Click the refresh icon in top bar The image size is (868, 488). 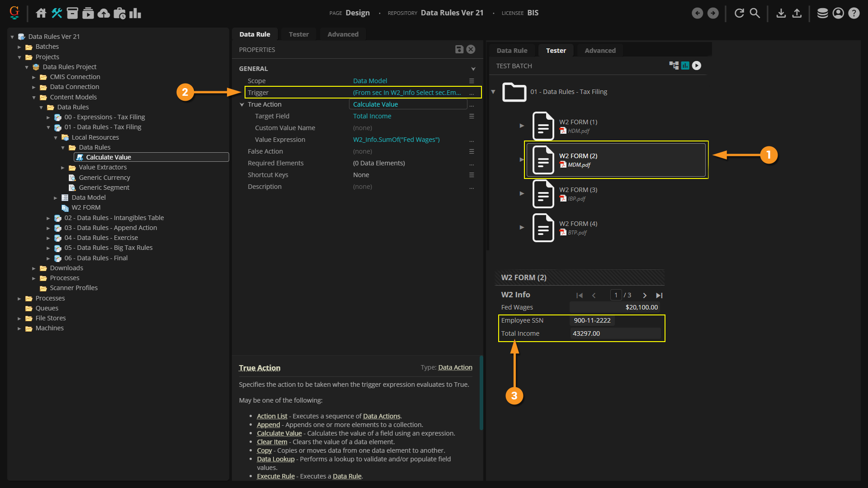(x=739, y=13)
